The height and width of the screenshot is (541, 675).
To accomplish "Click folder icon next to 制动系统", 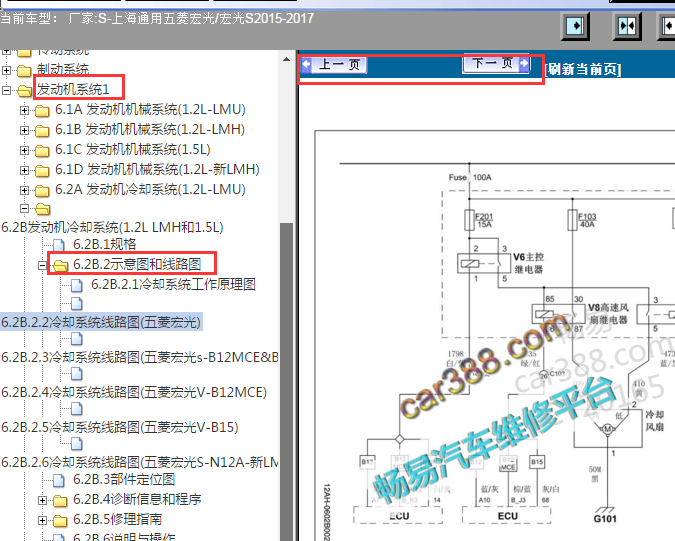I will click(24, 70).
